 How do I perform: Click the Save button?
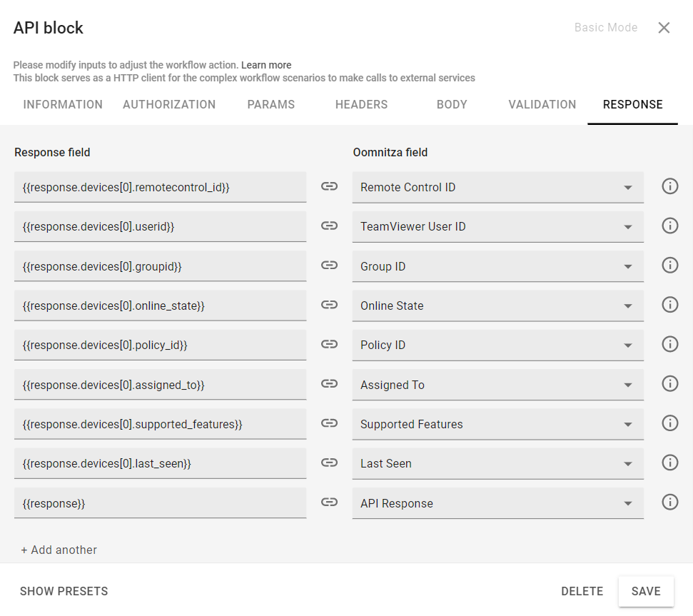coord(646,591)
